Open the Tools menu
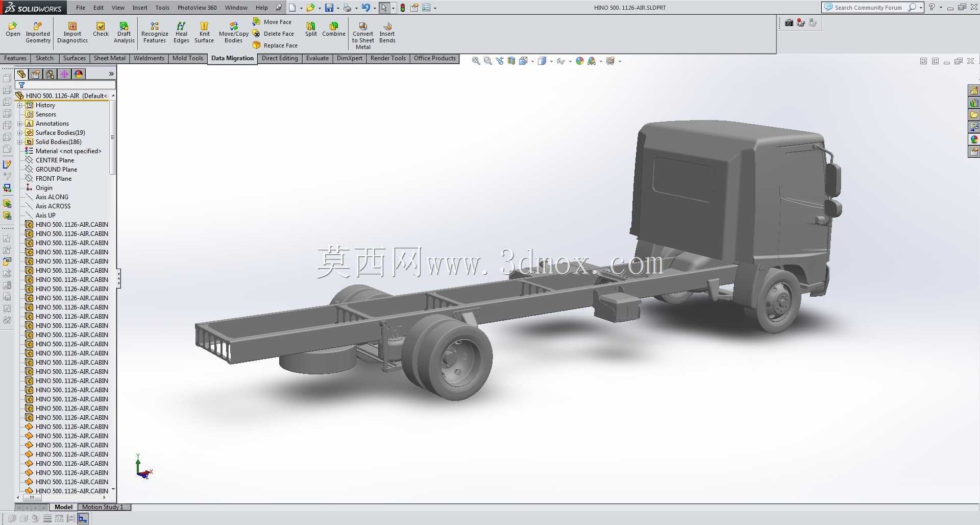Screen dimensions: 980x525 [x=162, y=8]
